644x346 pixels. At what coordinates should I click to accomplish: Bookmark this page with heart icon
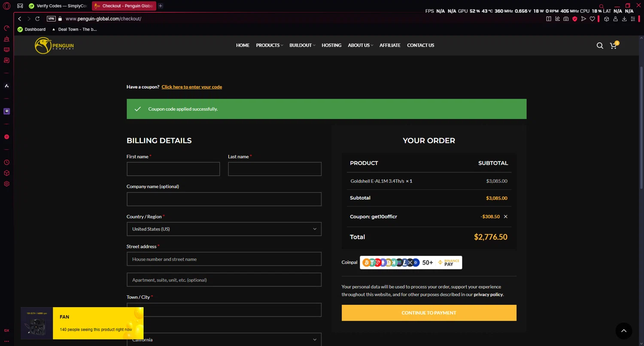592,19
